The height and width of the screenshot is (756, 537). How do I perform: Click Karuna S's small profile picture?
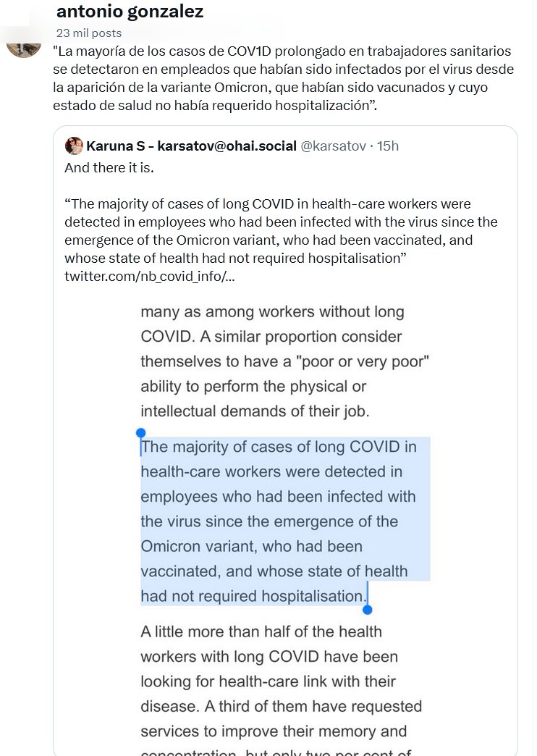(74, 146)
